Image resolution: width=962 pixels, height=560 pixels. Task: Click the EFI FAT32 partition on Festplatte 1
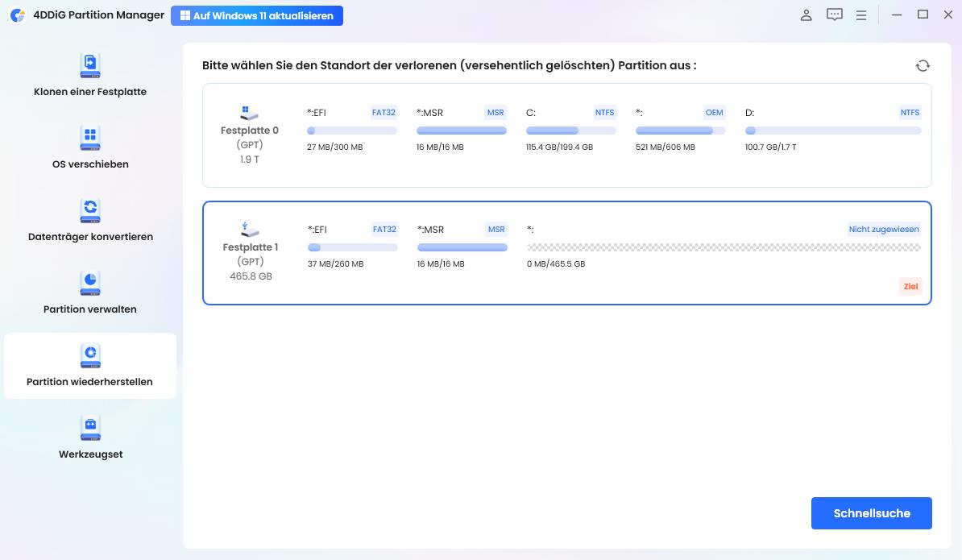pos(352,247)
